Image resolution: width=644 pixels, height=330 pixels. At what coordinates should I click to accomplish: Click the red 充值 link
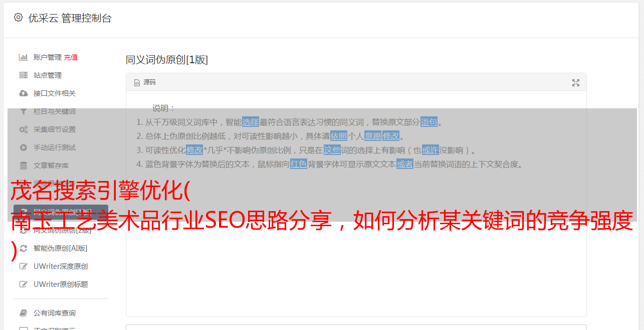(71, 57)
